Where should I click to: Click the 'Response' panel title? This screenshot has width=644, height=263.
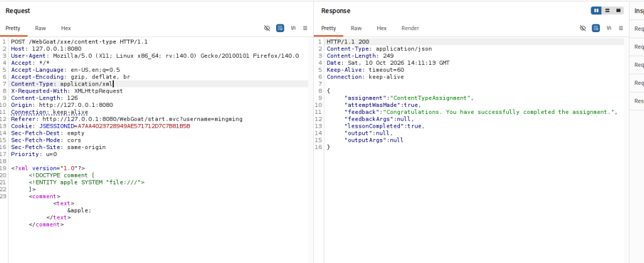pyautogui.click(x=336, y=11)
